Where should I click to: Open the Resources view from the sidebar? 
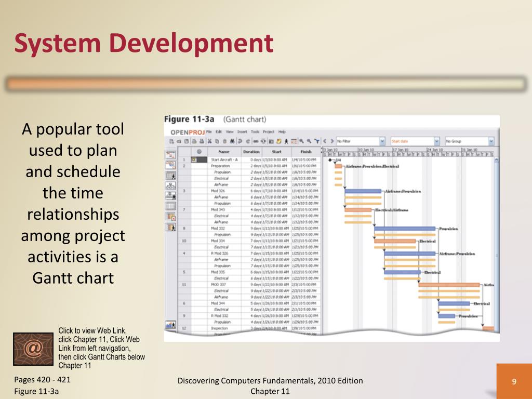170,176
